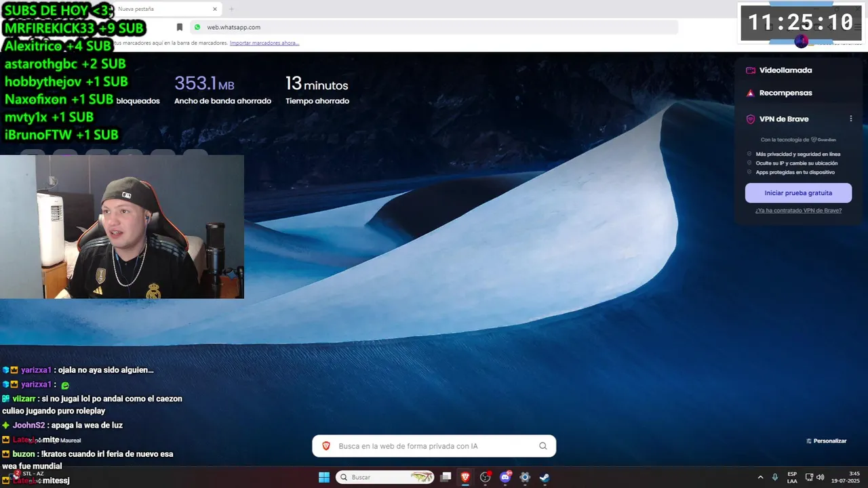Screen dimensions: 868x488
Task: Open Importar marcadores ahora link
Action: pyautogui.click(x=264, y=43)
